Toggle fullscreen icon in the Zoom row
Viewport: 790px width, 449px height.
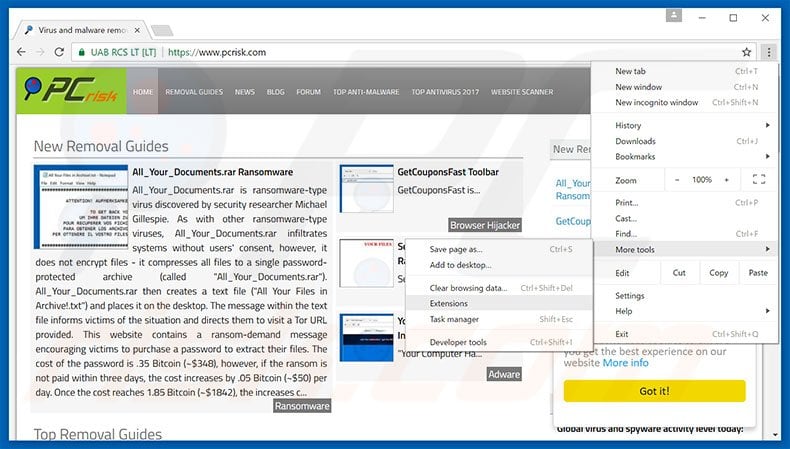(x=759, y=179)
